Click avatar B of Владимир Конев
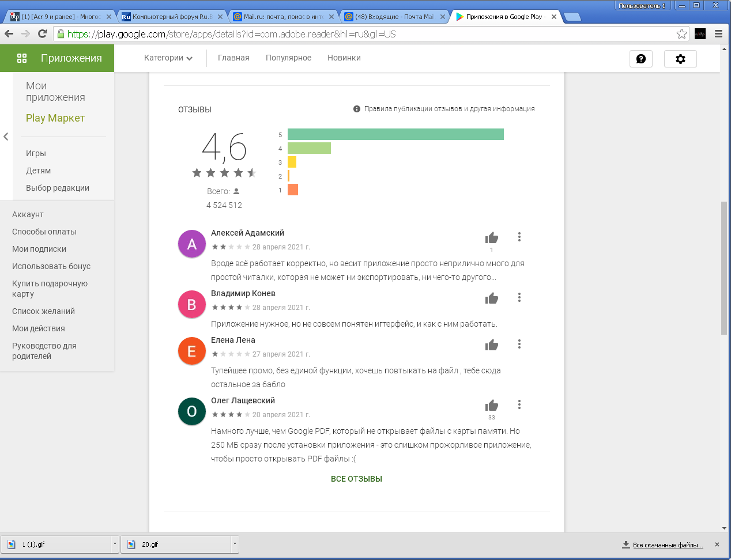This screenshot has width=731, height=560. (x=192, y=304)
